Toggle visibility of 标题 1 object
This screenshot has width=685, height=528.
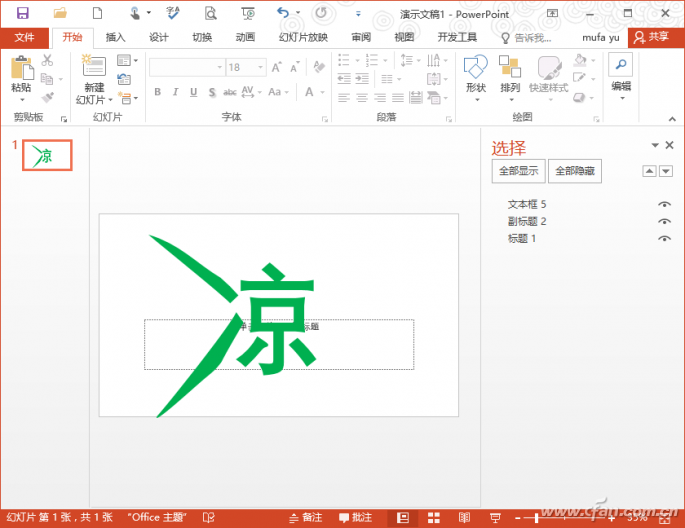point(664,239)
